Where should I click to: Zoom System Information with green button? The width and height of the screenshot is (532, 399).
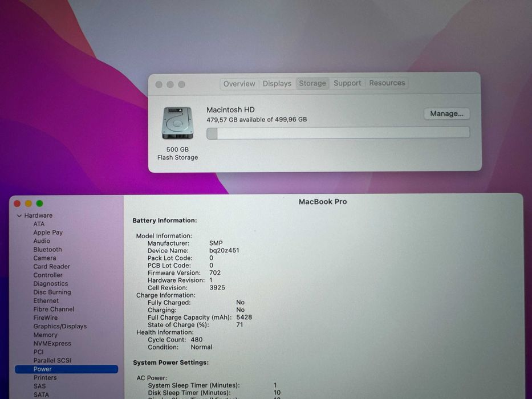[39, 203]
